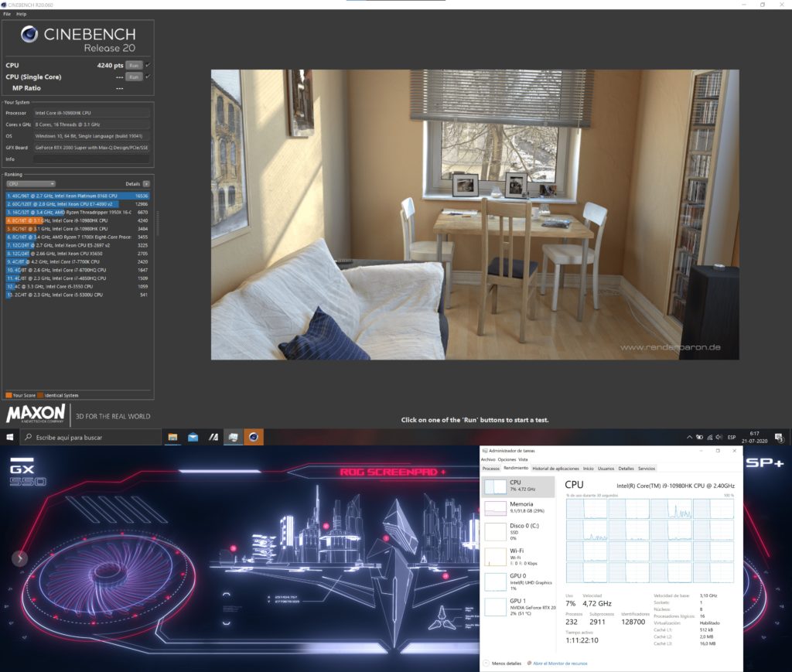Toggle the CPU test checkbox
Screen dimensions: 792x672
tap(148, 65)
